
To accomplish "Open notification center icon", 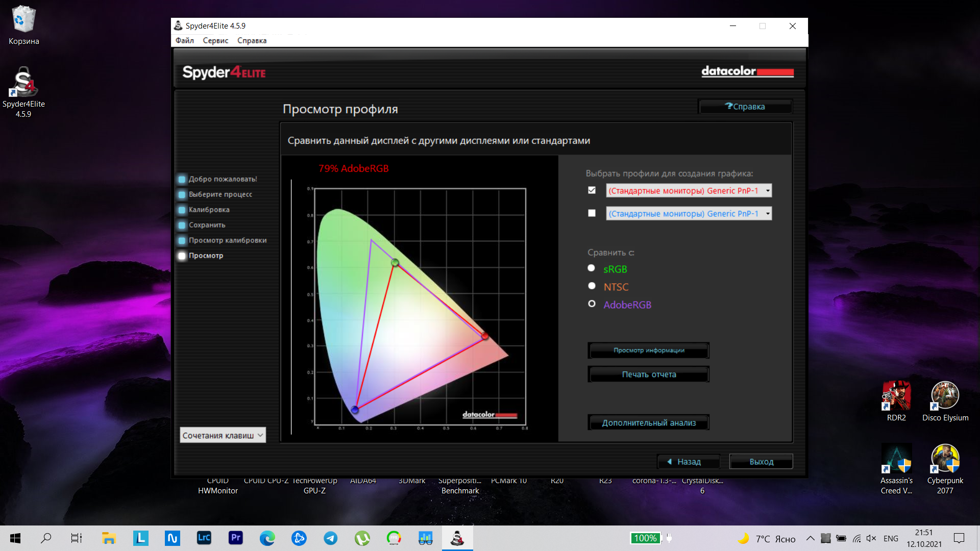I will point(959,538).
